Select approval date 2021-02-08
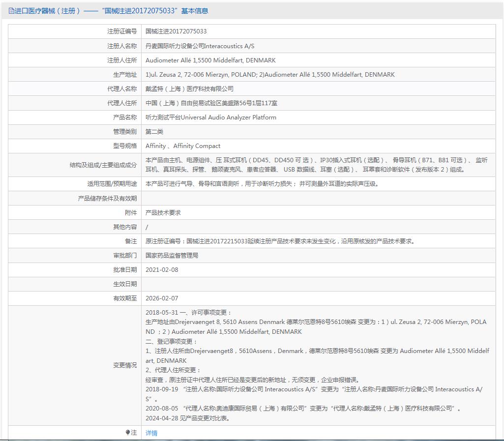The height and width of the screenshot is (441, 504). click(x=162, y=270)
